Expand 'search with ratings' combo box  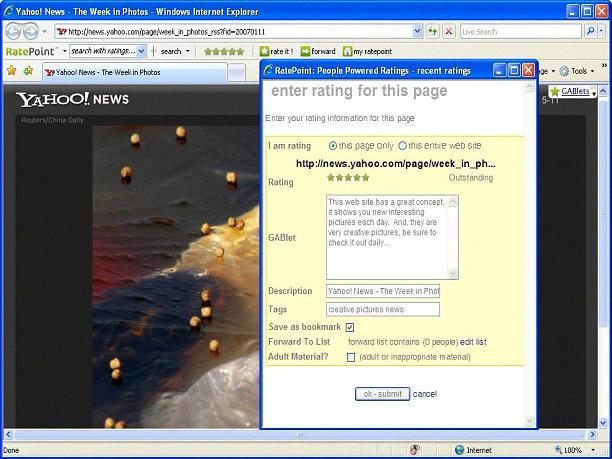point(141,51)
